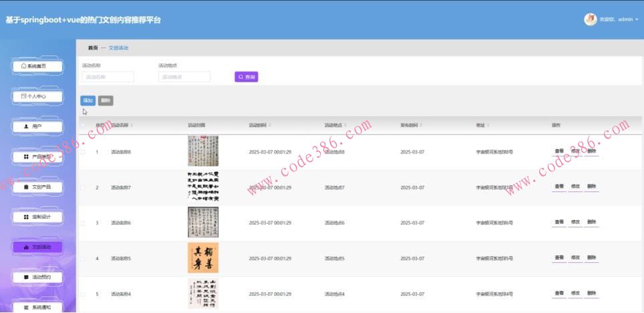
Task: Click 修改 for row 活动名称7
Action: click(575, 187)
